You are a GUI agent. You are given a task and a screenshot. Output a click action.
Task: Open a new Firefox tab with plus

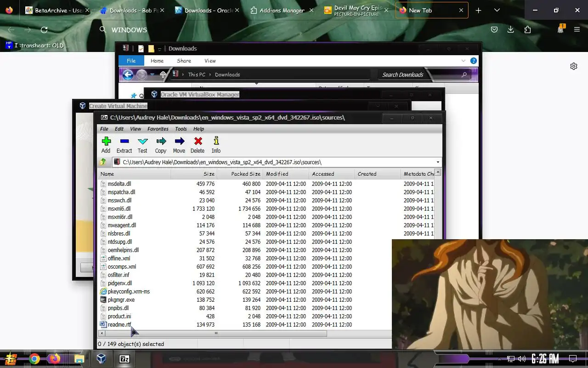tap(478, 10)
